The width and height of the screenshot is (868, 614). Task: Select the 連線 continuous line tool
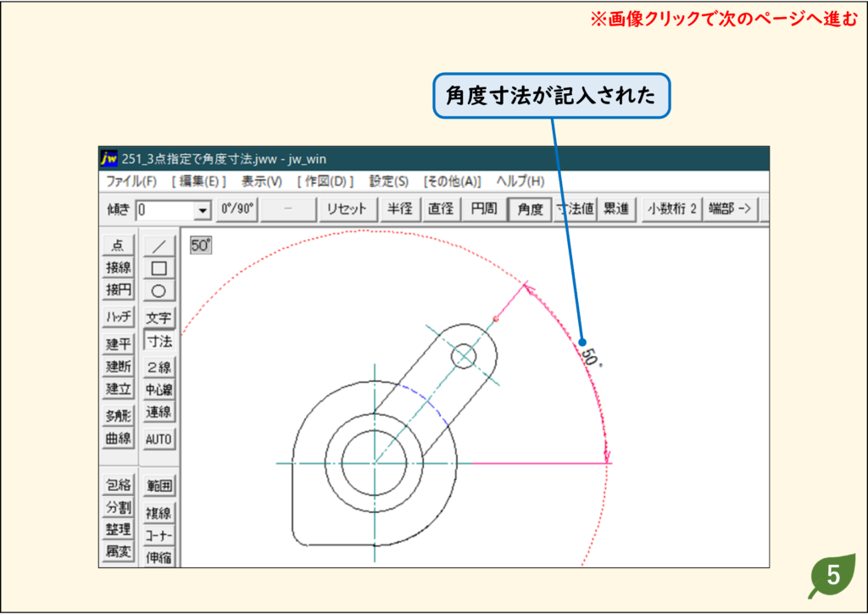[159, 412]
